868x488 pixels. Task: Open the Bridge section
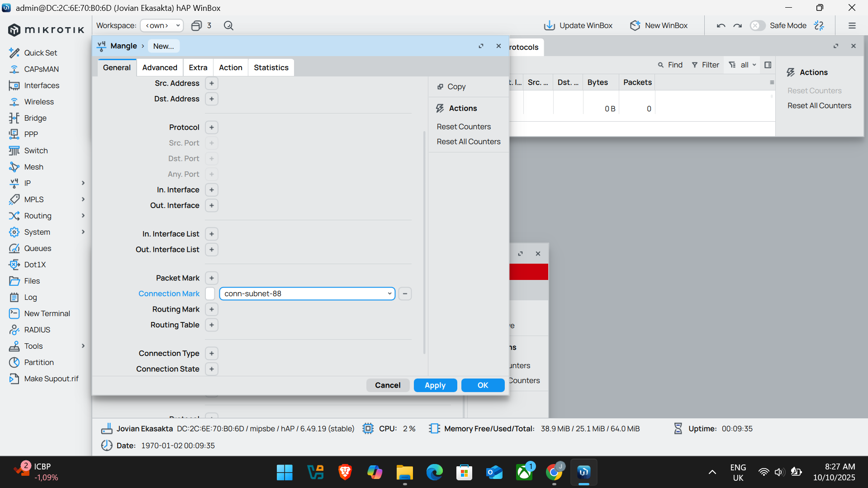[x=35, y=118]
